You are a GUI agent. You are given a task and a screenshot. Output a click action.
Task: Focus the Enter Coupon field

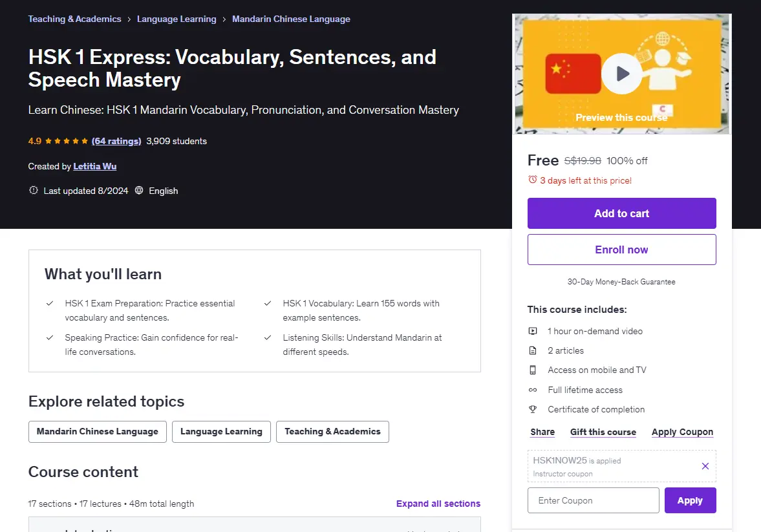(594, 500)
